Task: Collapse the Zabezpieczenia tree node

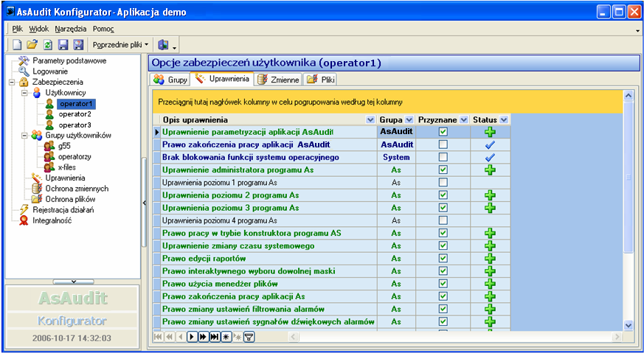Action: point(12,82)
